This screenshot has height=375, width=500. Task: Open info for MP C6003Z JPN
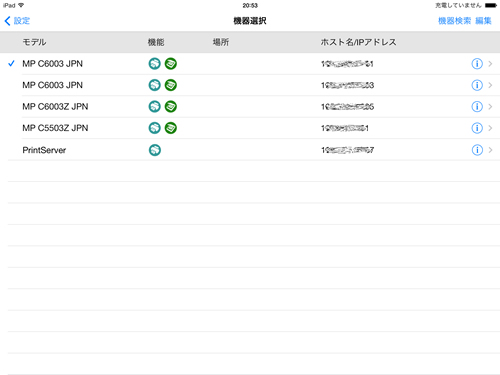tap(477, 107)
